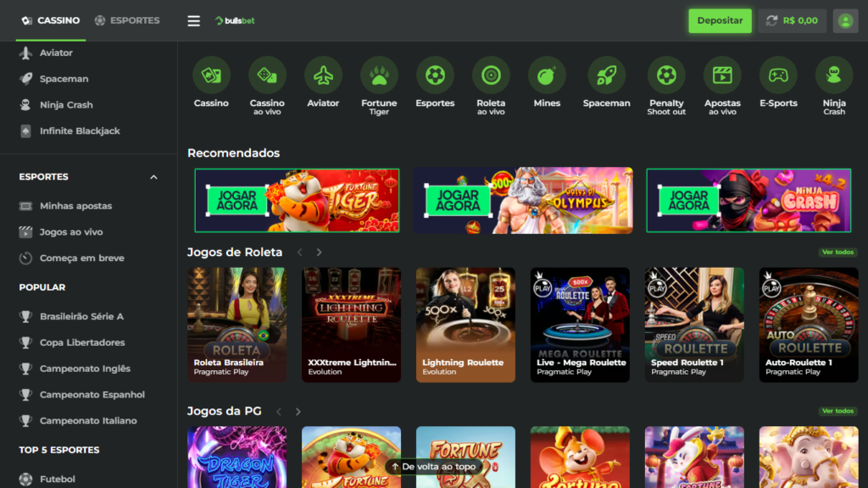The width and height of the screenshot is (868, 488).
Task: Open the Fortune Tiger paw icon
Action: coord(379,75)
